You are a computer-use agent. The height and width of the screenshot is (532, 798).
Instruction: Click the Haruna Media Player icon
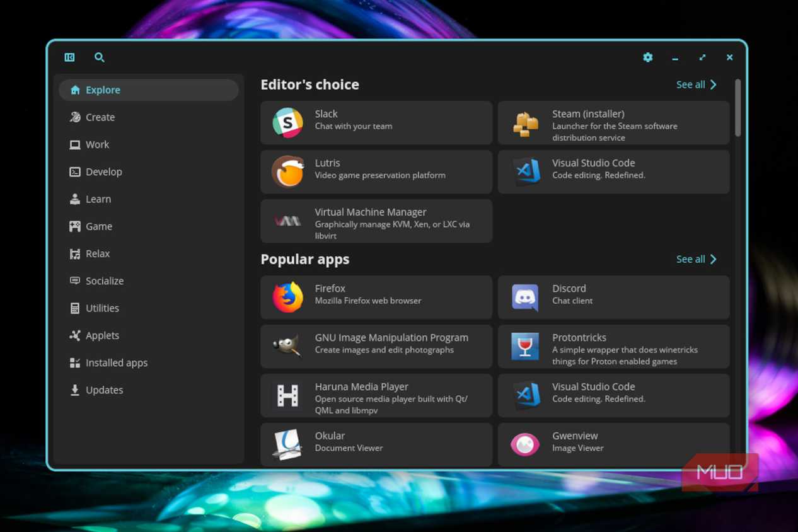[287, 395]
